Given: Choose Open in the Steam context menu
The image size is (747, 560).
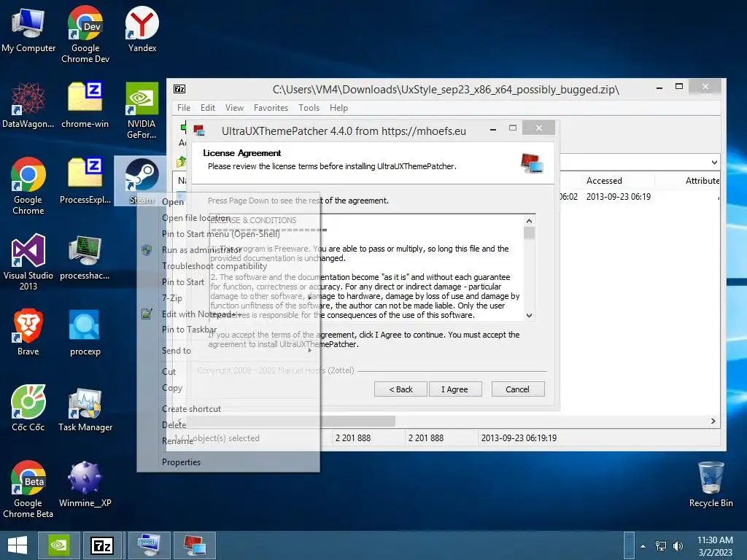Looking at the screenshot, I should click(228, 201).
